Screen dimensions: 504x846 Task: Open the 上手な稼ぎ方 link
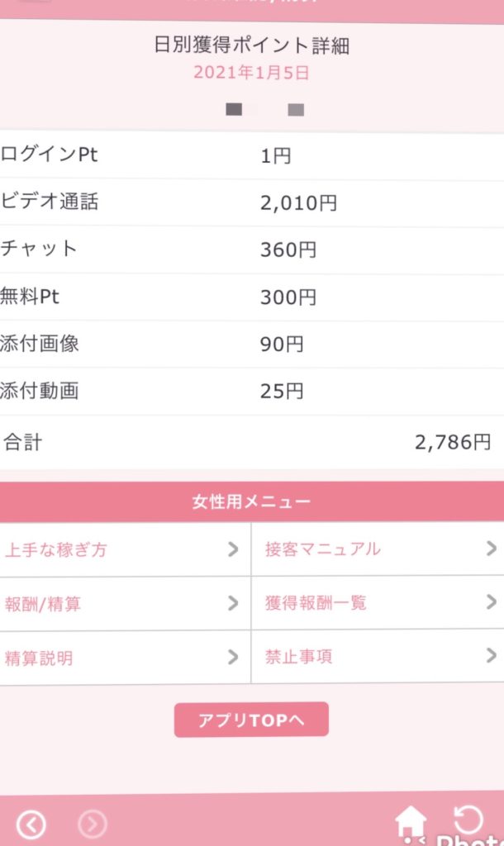(55, 549)
